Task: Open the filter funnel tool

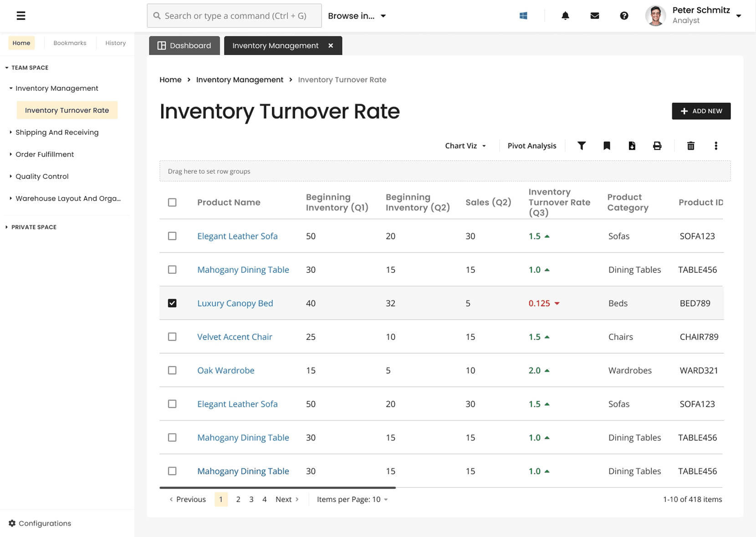Action: coord(582,146)
